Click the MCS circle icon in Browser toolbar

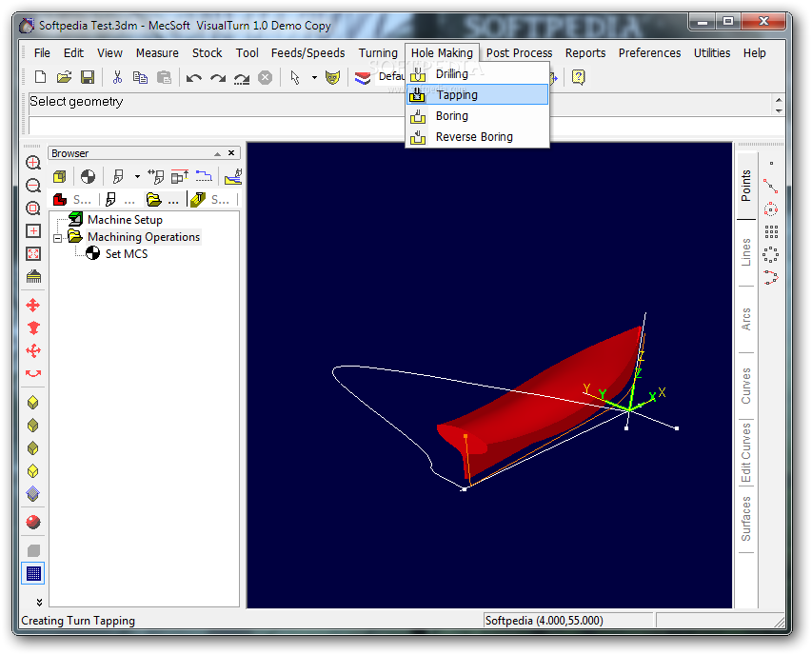click(x=88, y=177)
